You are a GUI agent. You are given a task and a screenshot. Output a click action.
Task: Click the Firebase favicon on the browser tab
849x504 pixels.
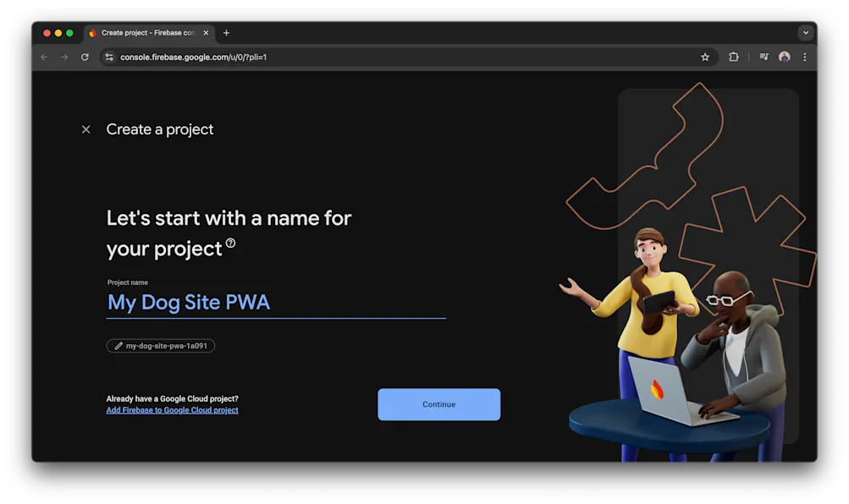click(92, 33)
